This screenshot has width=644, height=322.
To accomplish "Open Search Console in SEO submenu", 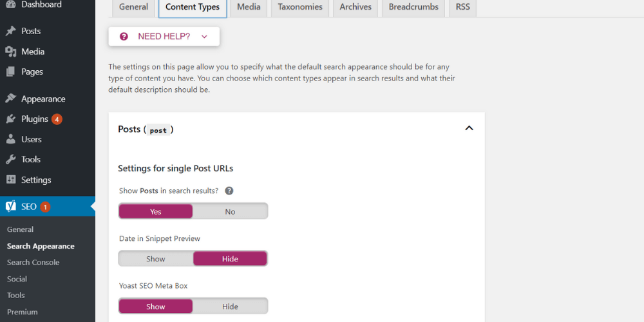I will [33, 262].
